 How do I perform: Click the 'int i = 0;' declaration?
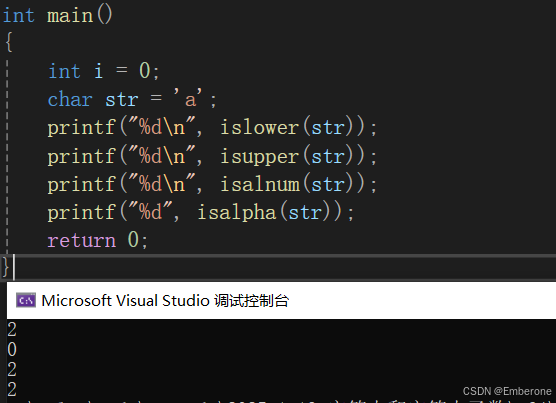coord(104,71)
